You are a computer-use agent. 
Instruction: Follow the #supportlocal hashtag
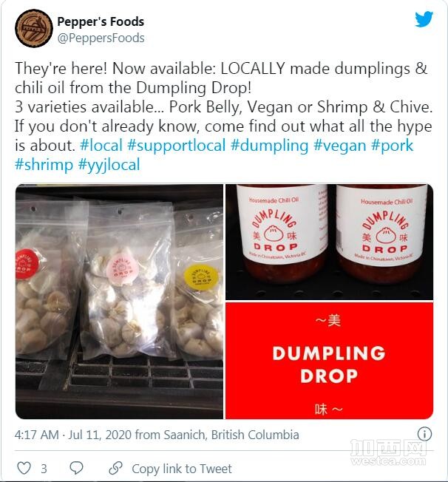click(x=177, y=145)
